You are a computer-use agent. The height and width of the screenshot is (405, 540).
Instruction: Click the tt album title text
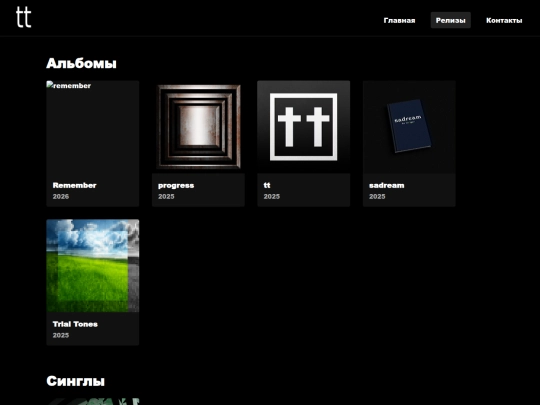267,185
